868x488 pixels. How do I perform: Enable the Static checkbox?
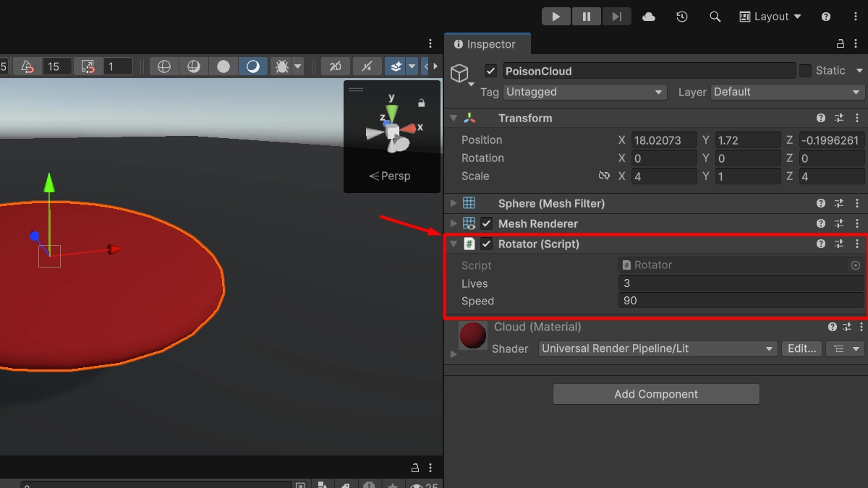[806, 71]
